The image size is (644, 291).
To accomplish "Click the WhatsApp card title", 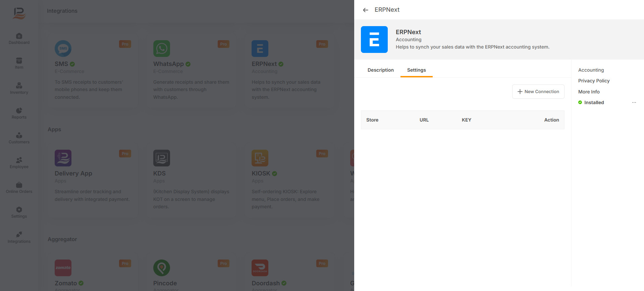I will 168,64.
